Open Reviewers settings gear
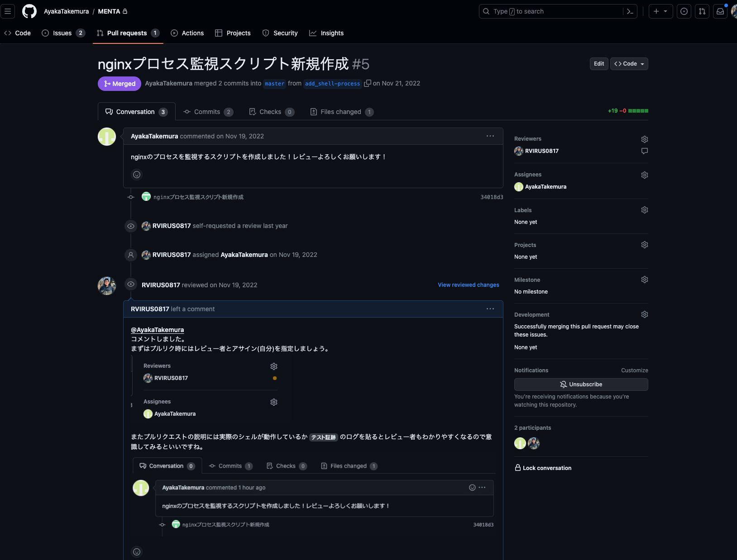 coord(645,139)
